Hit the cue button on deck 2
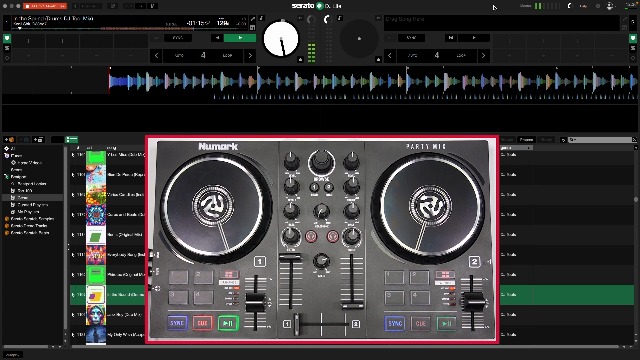 451,38
